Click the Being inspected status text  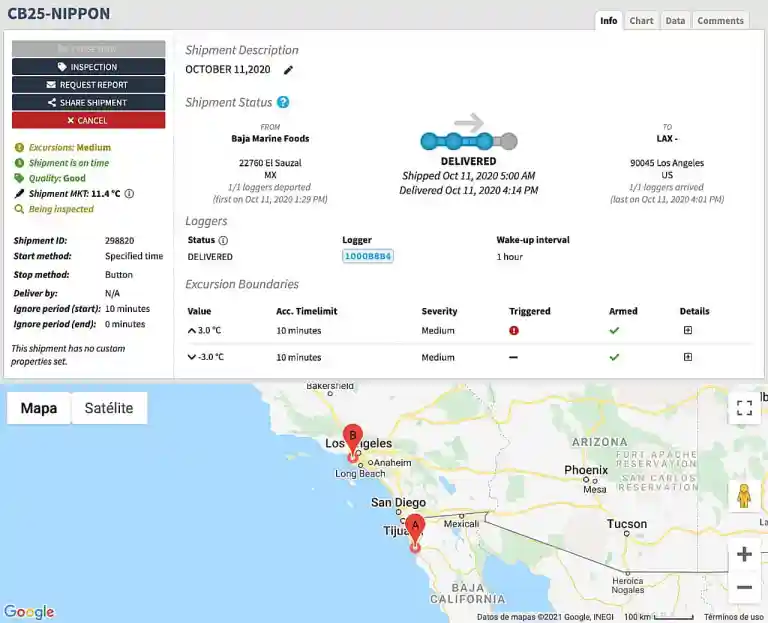(x=61, y=209)
